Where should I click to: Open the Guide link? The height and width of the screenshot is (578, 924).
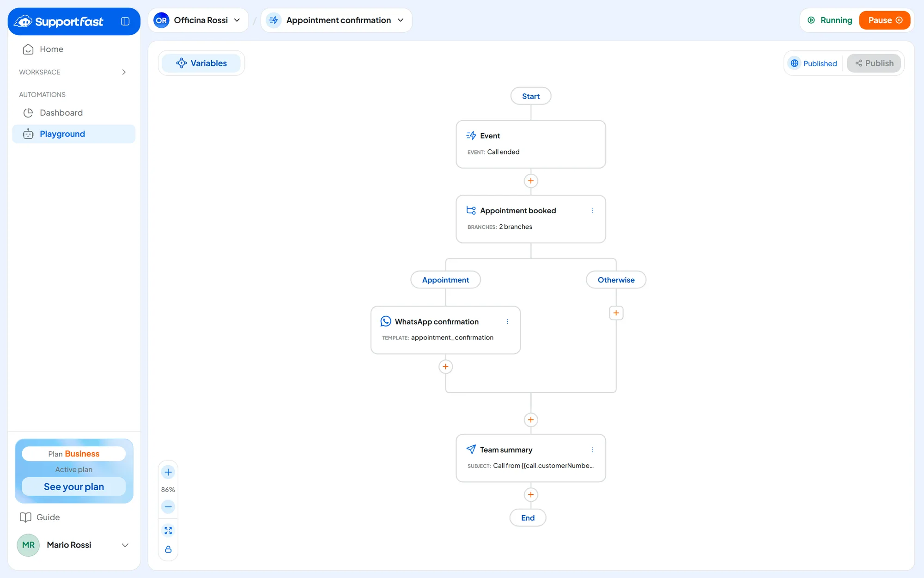[40, 517]
